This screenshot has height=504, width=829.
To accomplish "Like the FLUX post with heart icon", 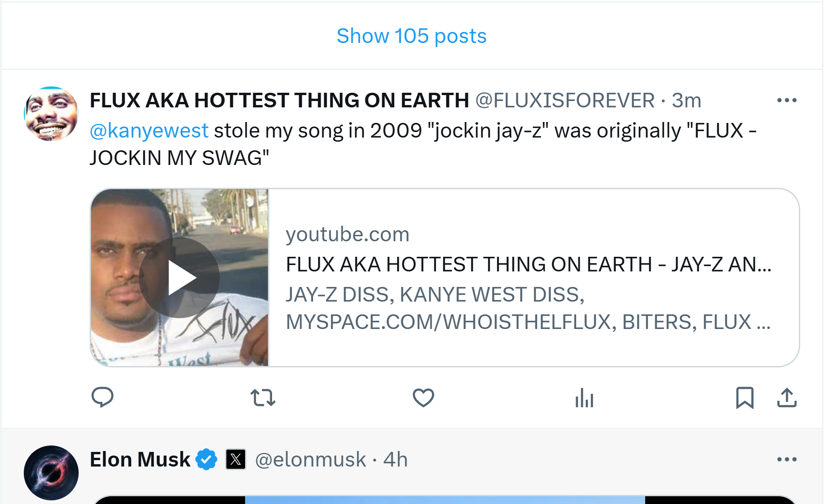I will (x=423, y=398).
